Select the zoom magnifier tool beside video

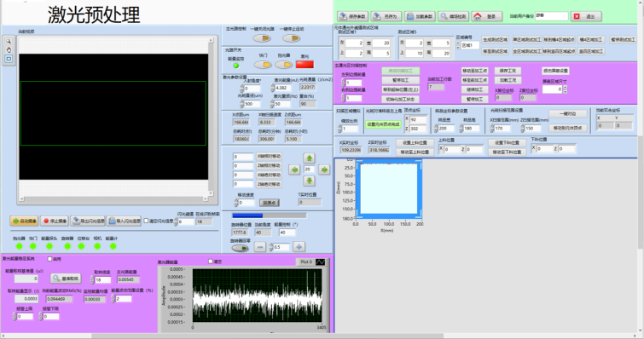tap(9, 41)
